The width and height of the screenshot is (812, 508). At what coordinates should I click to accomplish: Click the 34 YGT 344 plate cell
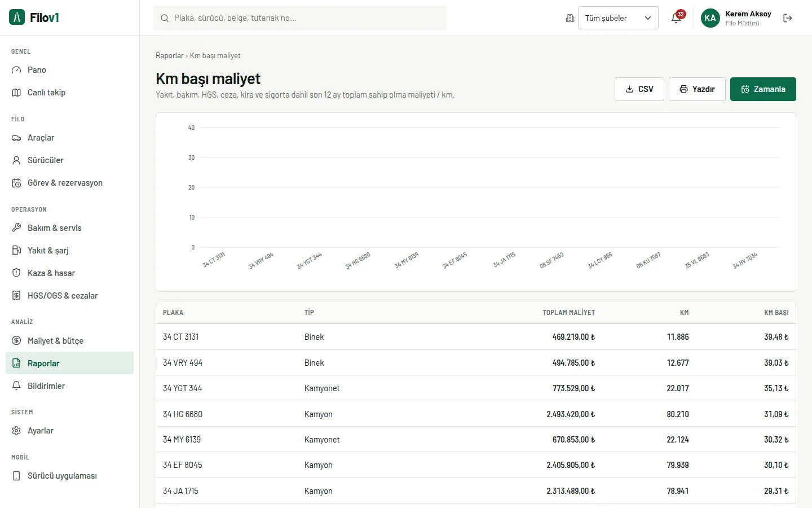tap(183, 388)
